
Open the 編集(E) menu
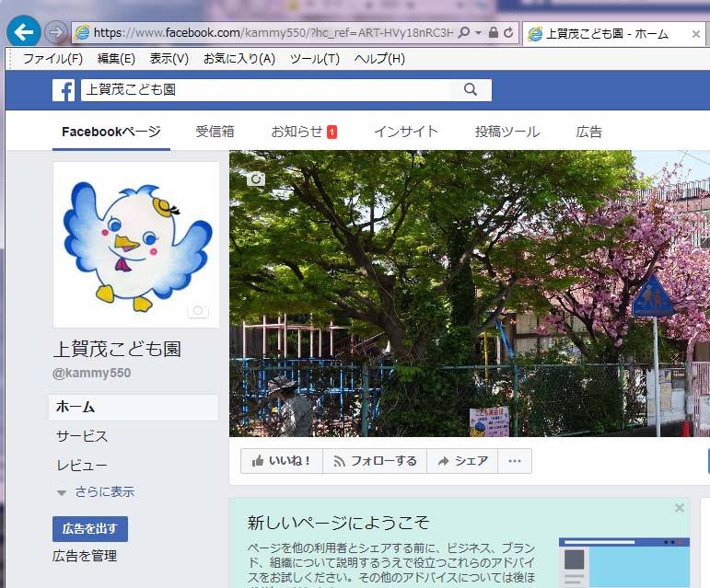coord(116,59)
